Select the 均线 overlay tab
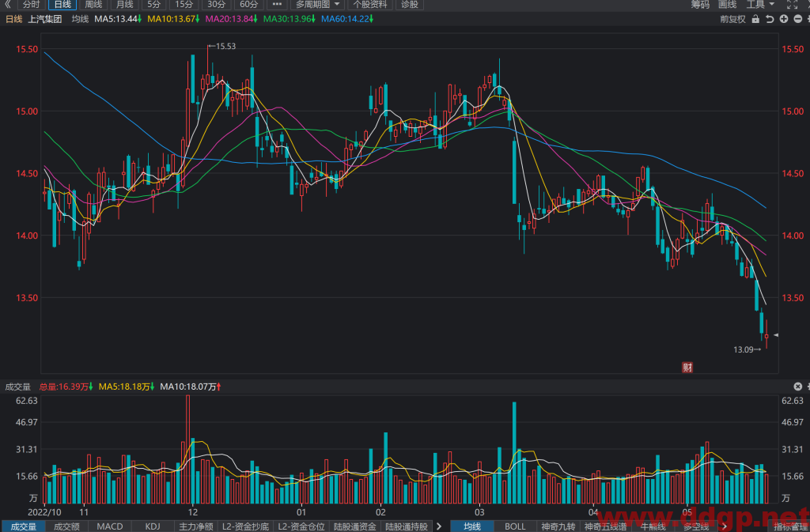Image resolution: width=810 pixels, height=532 pixels. point(472,526)
